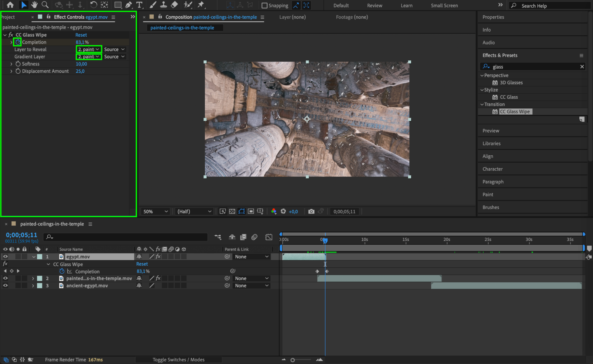Click the timeline zoom slider handle
593x364 pixels.
coord(292,360)
